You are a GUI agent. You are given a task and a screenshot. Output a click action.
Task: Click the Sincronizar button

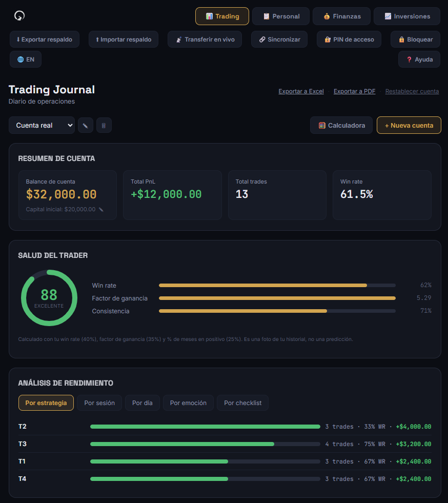pyautogui.click(x=279, y=39)
